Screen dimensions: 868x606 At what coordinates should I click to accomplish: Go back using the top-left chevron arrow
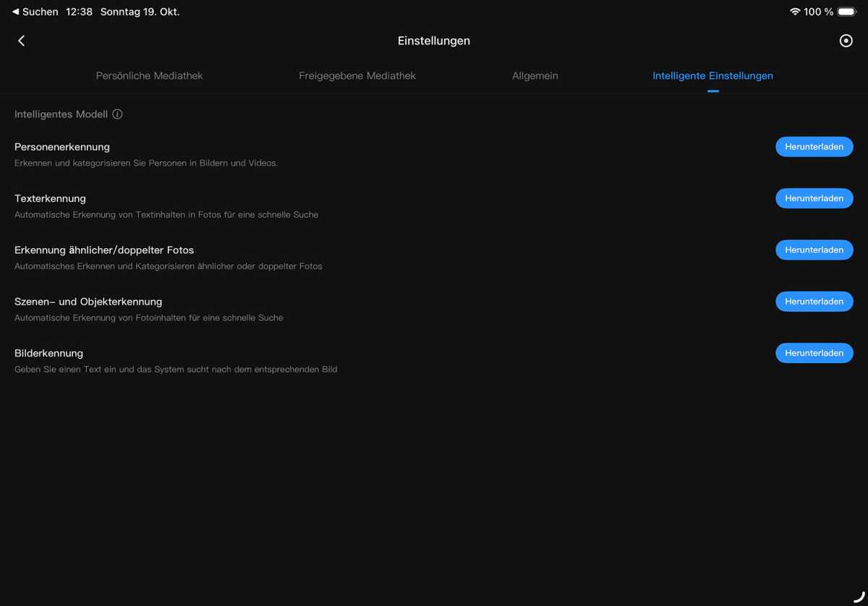(22, 41)
